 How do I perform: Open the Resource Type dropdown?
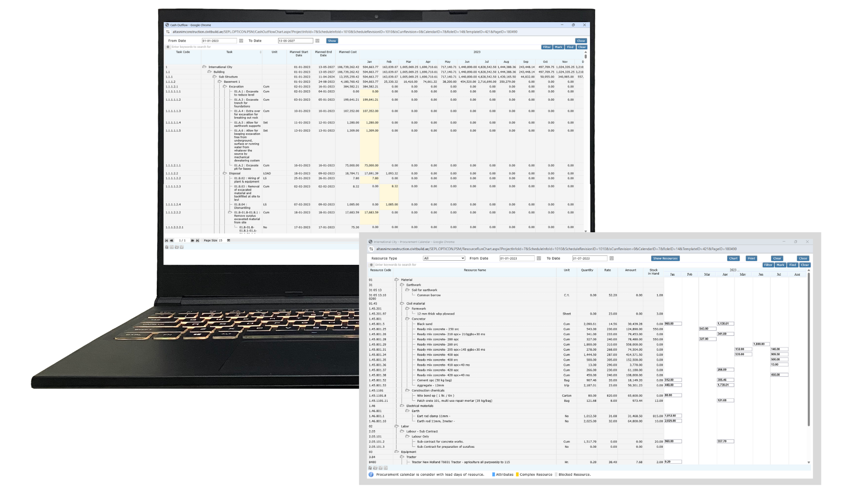pyautogui.click(x=444, y=258)
